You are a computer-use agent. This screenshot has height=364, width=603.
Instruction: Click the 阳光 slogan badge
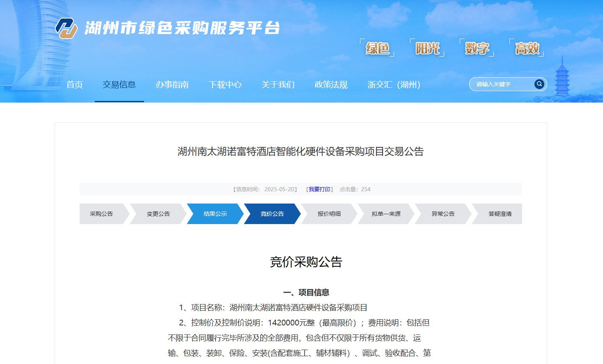pos(427,48)
